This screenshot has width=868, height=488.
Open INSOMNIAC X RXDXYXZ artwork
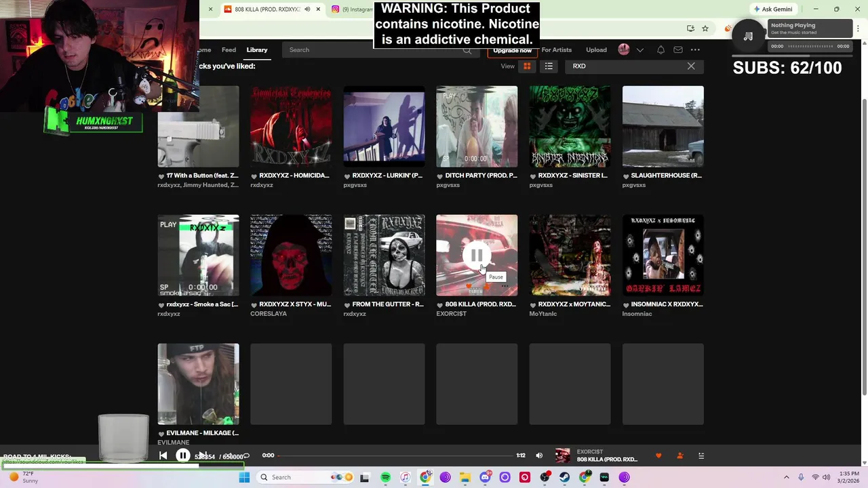click(x=663, y=256)
